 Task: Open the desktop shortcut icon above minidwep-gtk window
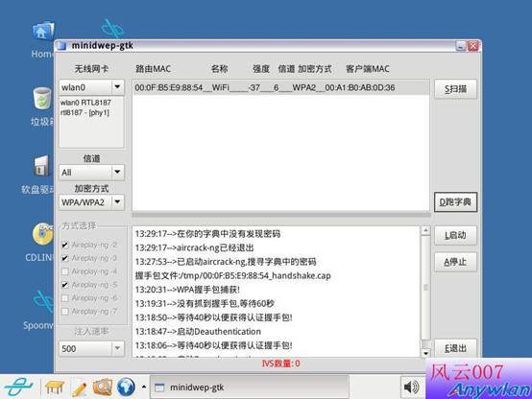click(112, 29)
